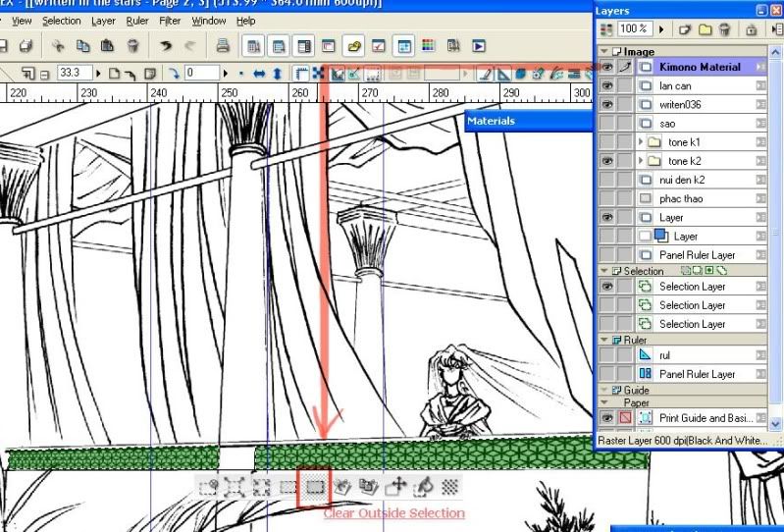Click the lock layer icon in the Layers panel
This screenshot has width=784, height=532.
point(751,29)
